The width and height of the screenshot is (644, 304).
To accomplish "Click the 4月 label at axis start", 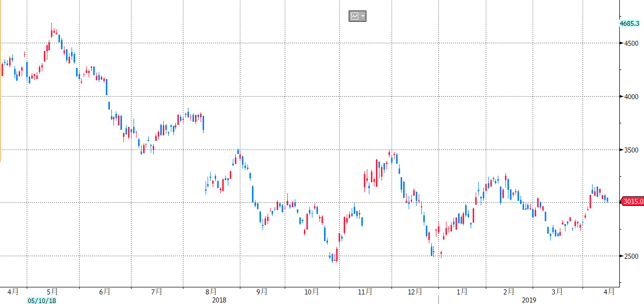I will coord(14,291).
